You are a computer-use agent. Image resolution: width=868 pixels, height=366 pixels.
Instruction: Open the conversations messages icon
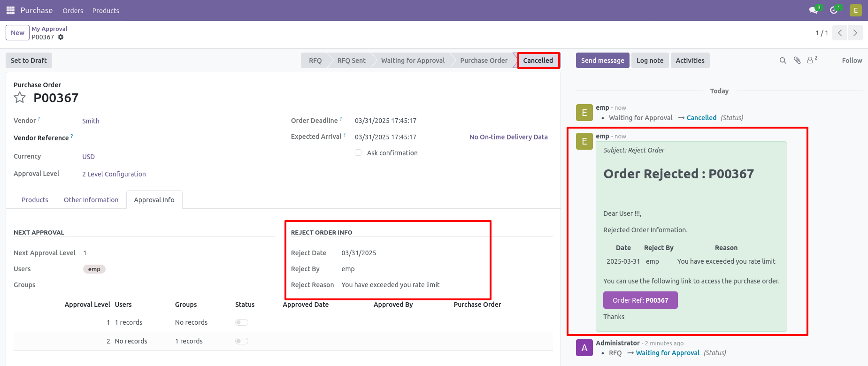(814, 10)
